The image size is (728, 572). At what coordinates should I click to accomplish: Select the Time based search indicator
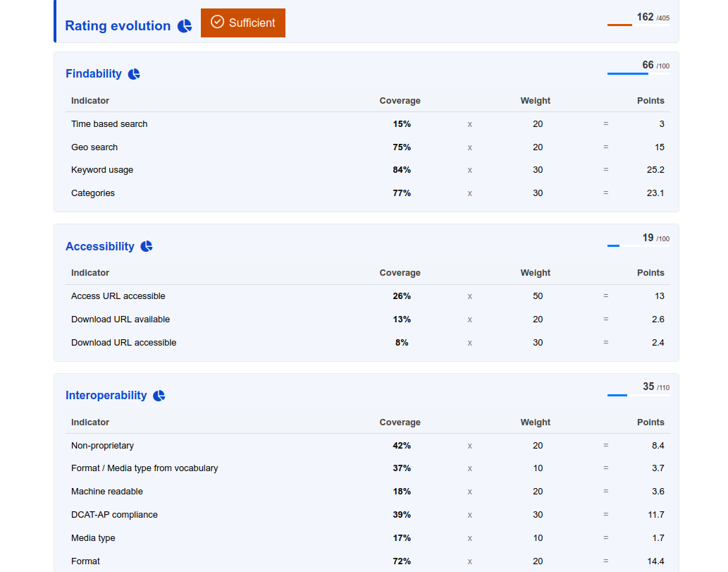click(x=109, y=124)
